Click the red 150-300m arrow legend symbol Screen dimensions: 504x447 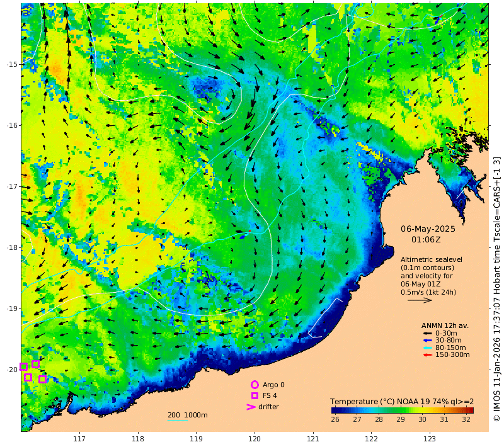(x=428, y=355)
